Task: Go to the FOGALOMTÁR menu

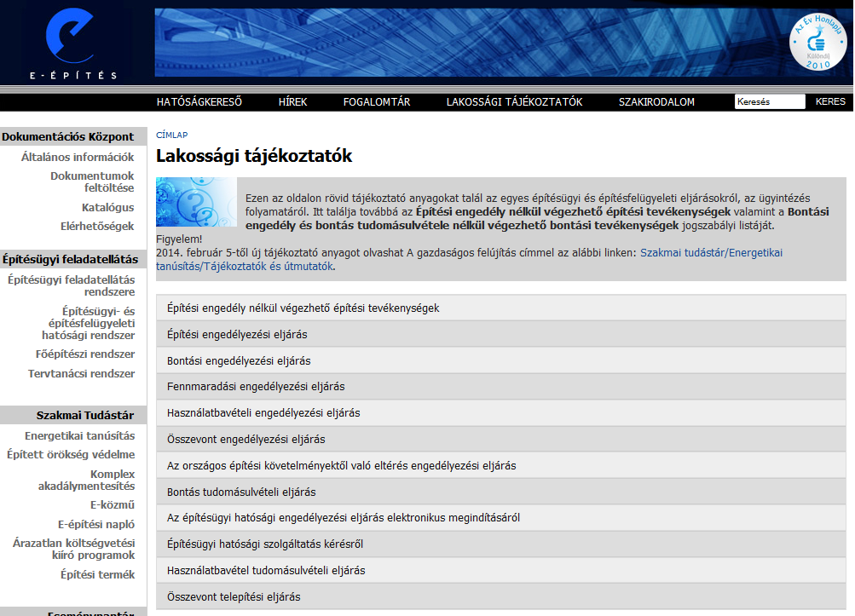Action: 377,102
